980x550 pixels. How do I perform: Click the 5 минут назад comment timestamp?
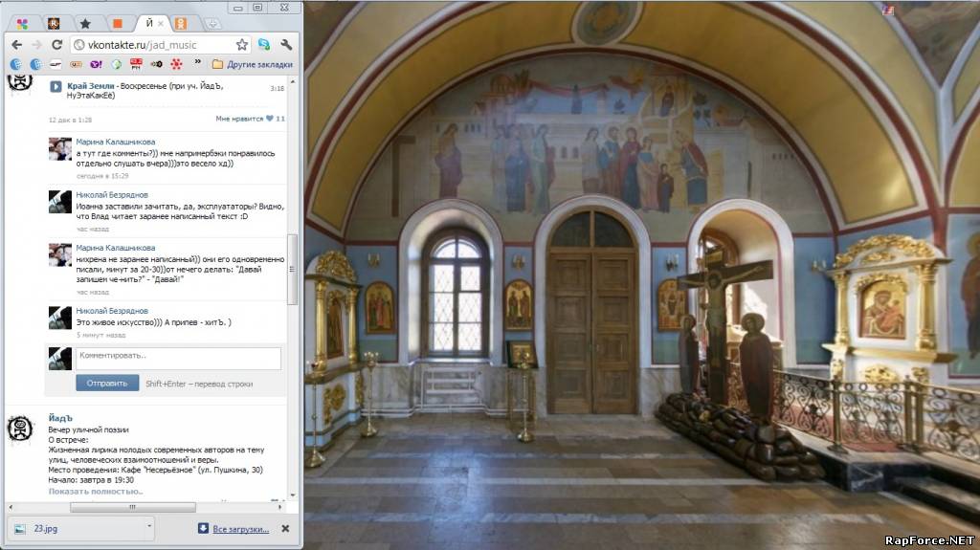pyautogui.click(x=100, y=335)
